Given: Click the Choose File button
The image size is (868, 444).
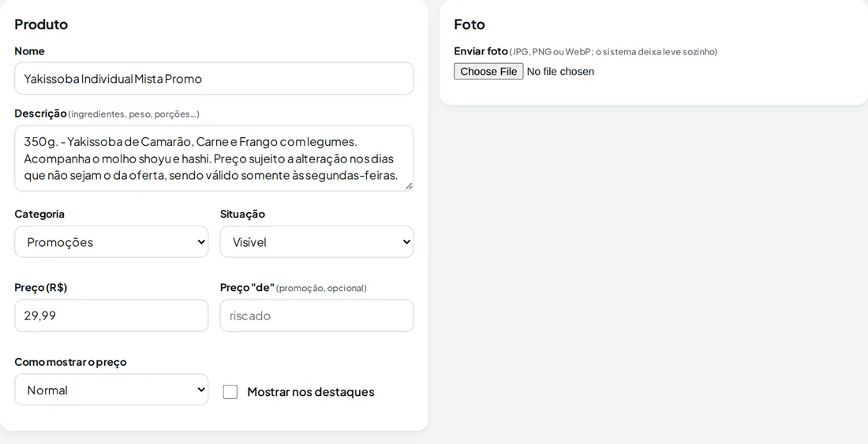Looking at the screenshot, I should coord(488,71).
